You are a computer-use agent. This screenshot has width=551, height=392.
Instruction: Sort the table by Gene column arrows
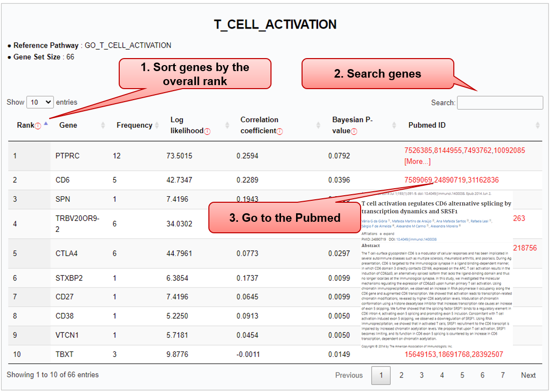tap(103, 125)
